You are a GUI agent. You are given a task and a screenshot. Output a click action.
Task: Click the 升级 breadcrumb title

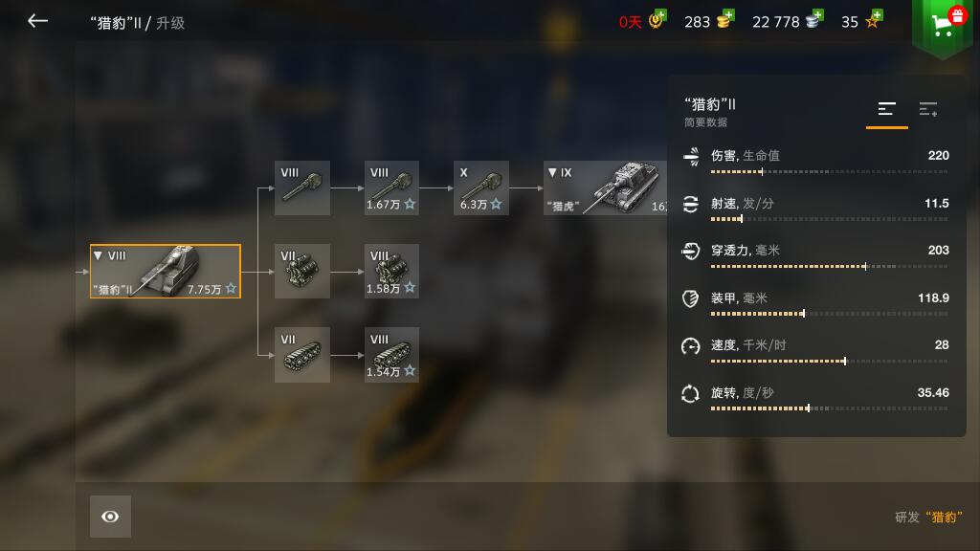(170, 23)
